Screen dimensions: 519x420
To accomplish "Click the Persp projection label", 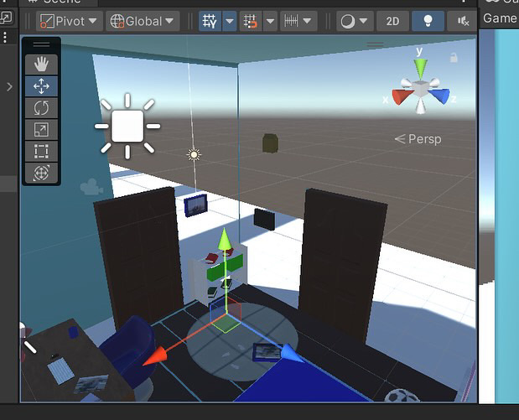I will [x=418, y=139].
